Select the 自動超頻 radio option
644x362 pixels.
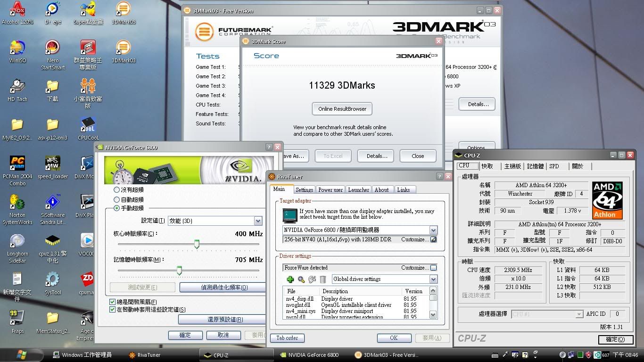coord(117,199)
